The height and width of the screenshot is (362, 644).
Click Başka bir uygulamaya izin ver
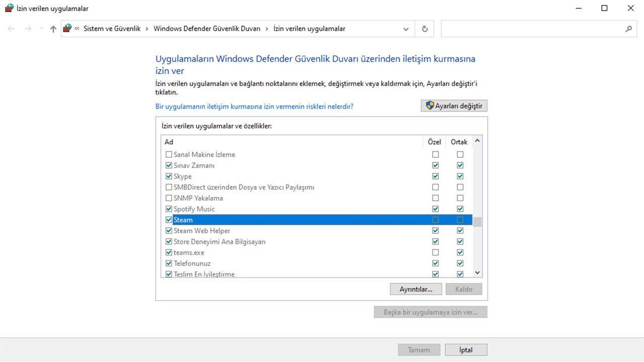click(431, 312)
